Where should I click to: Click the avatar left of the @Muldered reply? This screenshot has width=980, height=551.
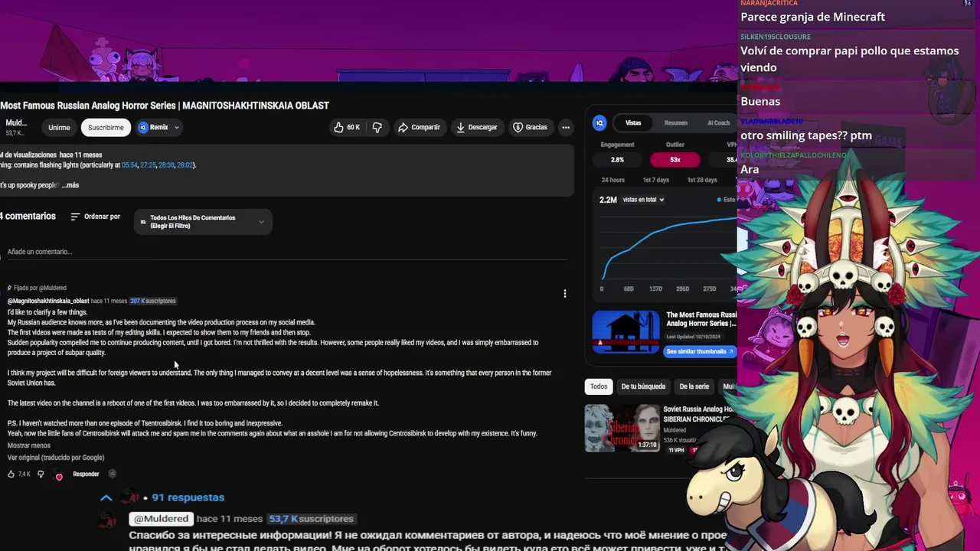coord(106,520)
